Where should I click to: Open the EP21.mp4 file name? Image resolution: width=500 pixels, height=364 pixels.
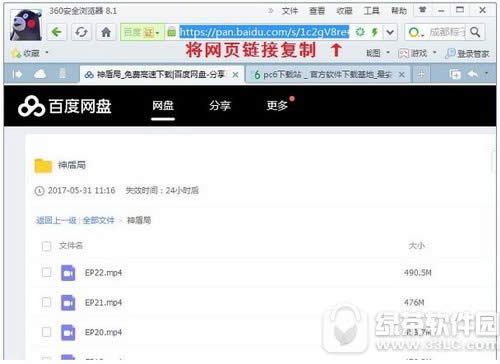click(104, 303)
